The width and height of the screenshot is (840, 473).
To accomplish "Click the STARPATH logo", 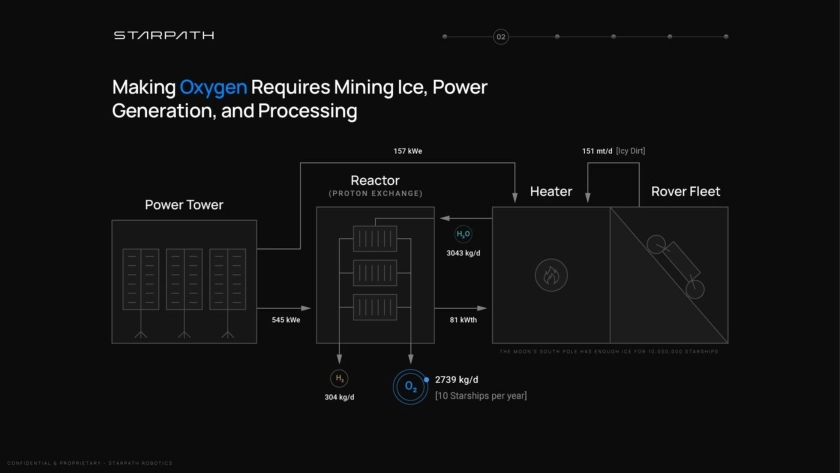I will (163, 36).
